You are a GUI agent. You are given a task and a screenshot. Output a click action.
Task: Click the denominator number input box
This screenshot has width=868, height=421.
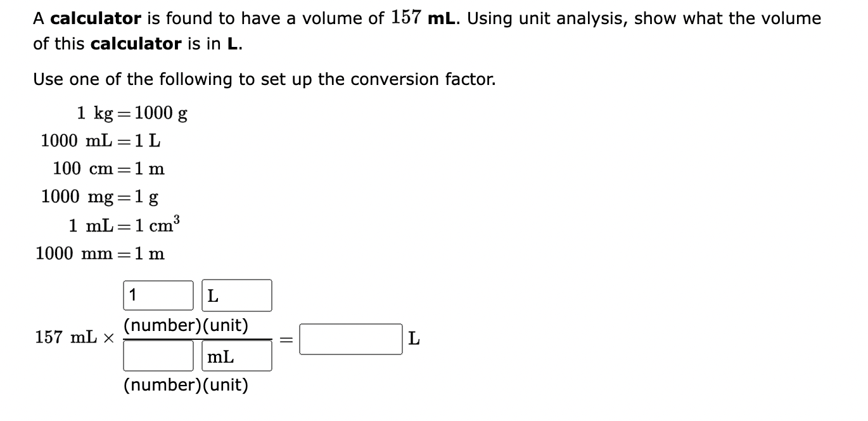[157, 355]
